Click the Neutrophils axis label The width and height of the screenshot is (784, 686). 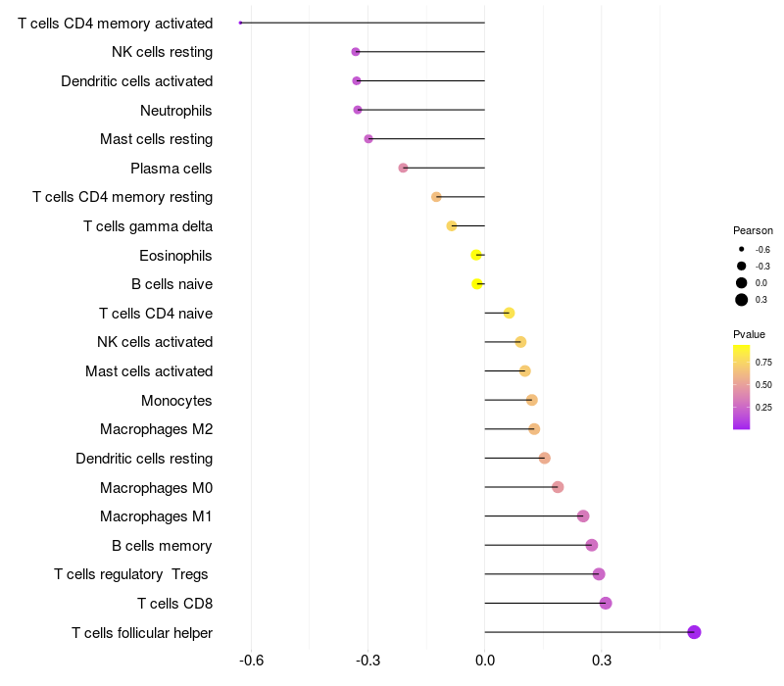click(x=176, y=111)
